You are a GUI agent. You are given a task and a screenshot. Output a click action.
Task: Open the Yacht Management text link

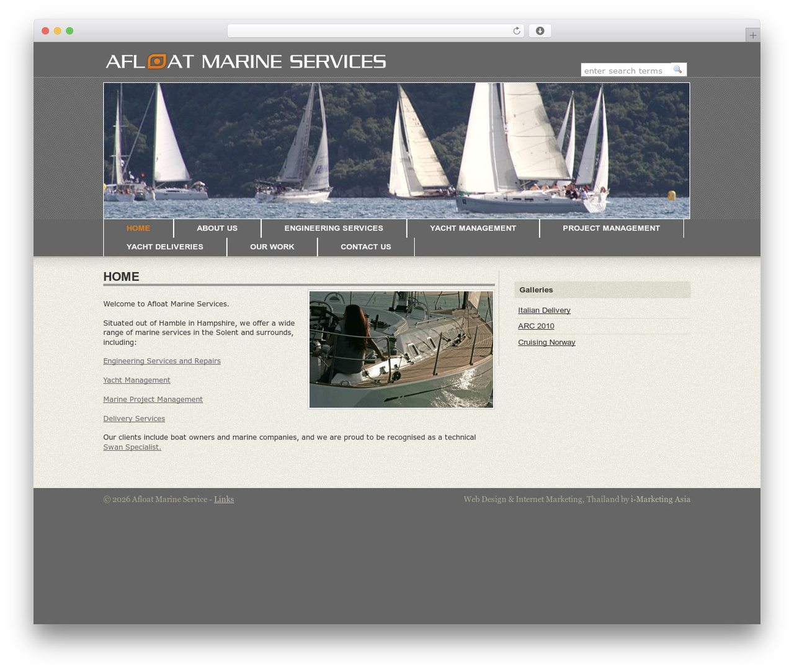136,381
